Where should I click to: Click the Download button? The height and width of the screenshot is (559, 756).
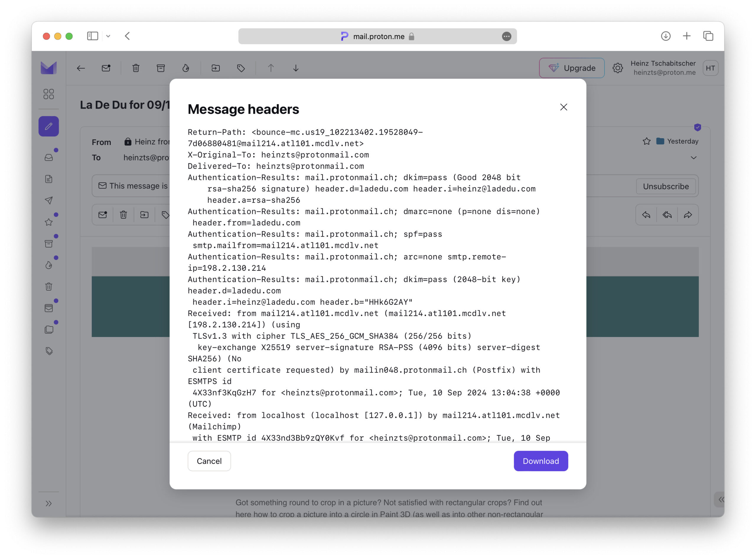coord(541,461)
